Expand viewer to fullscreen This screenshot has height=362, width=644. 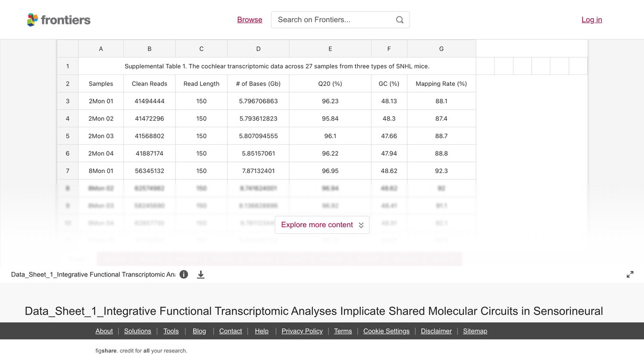[630, 275]
